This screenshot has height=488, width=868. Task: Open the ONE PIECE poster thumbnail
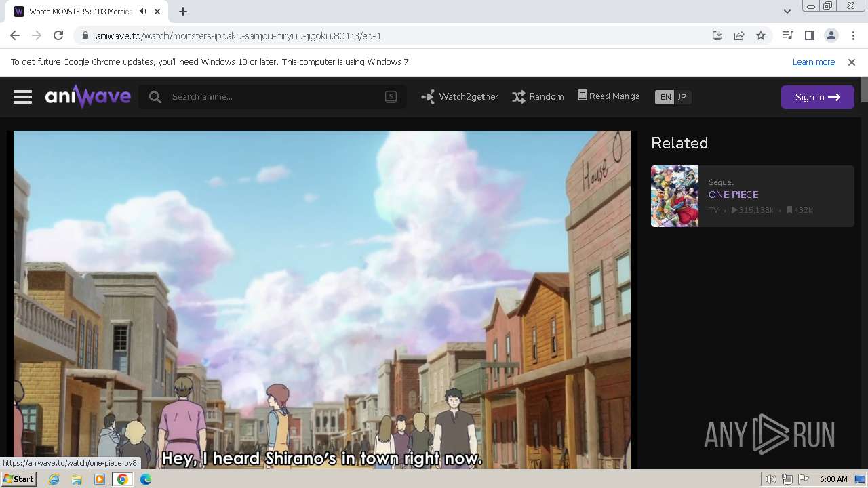(x=675, y=196)
